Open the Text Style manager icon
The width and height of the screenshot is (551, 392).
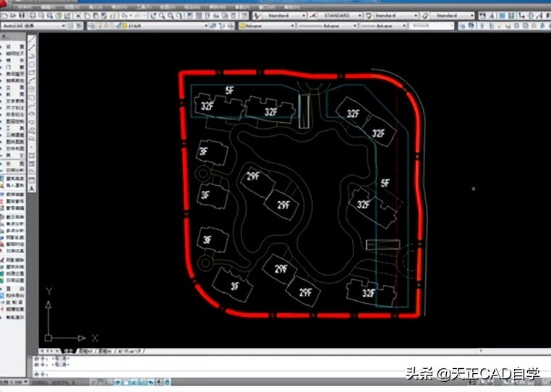pyautogui.click(x=257, y=15)
